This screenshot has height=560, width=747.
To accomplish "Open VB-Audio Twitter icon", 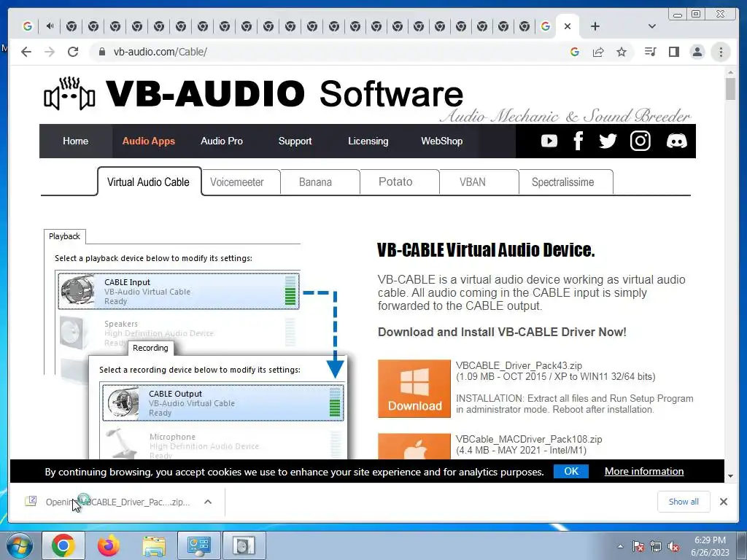I will point(608,141).
